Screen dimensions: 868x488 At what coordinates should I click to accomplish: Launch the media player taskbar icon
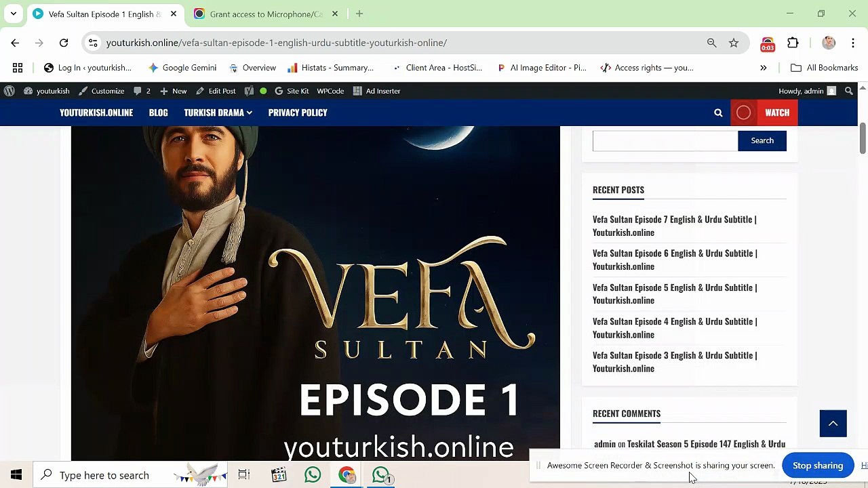point(279,475)
